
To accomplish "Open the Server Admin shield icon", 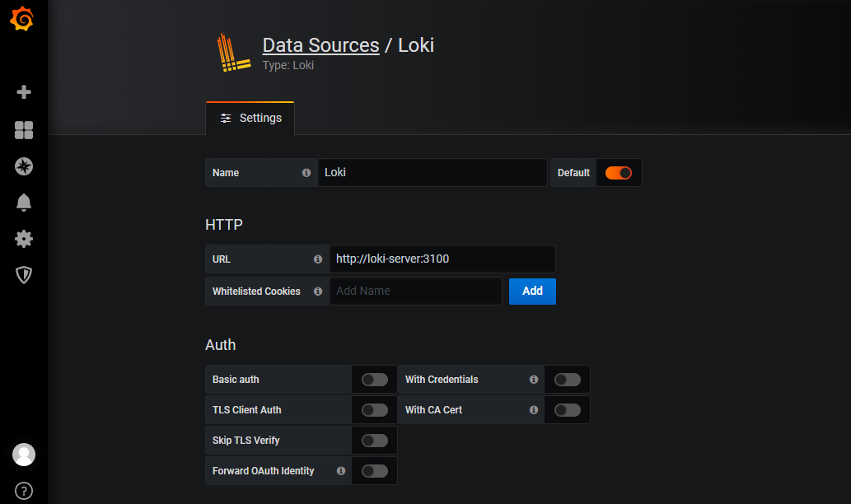I will coord(24,275).
